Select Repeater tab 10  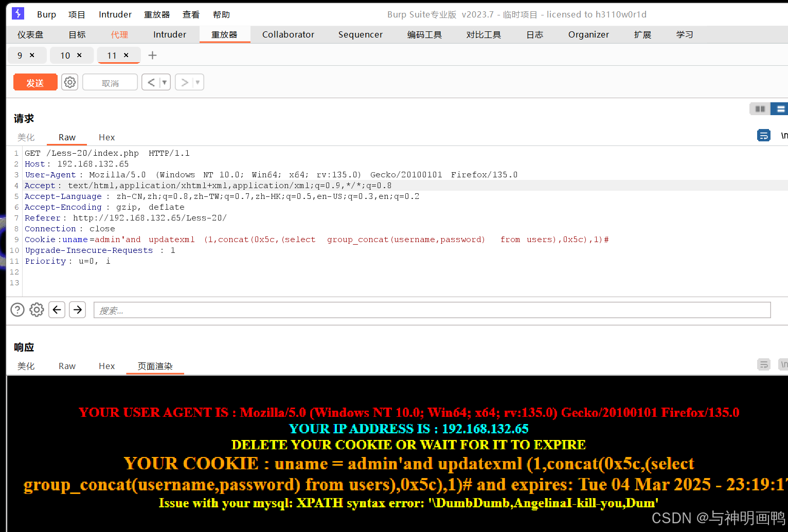click(x=65, y=55)
